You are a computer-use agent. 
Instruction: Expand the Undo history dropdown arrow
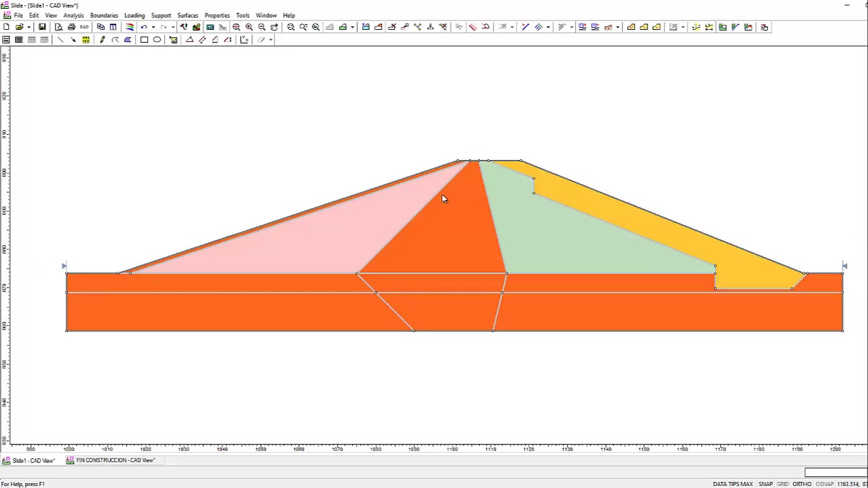point(153,27)
